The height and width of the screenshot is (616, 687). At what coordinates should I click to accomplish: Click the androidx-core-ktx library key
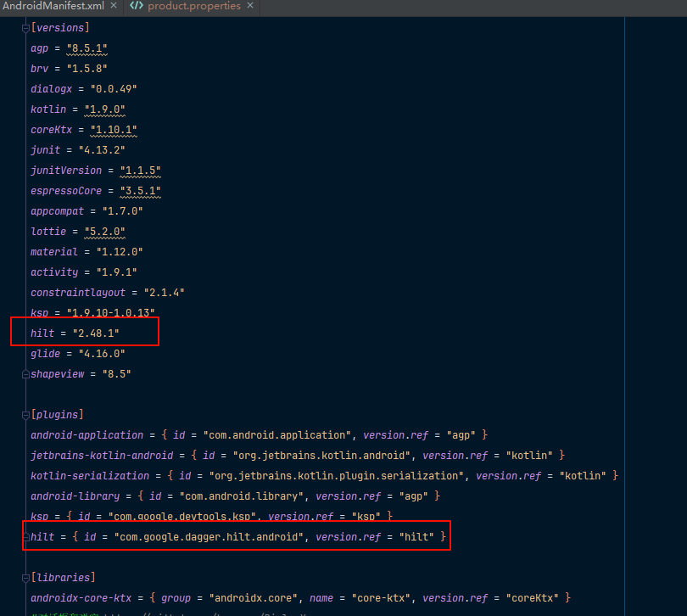coord(81,598)
